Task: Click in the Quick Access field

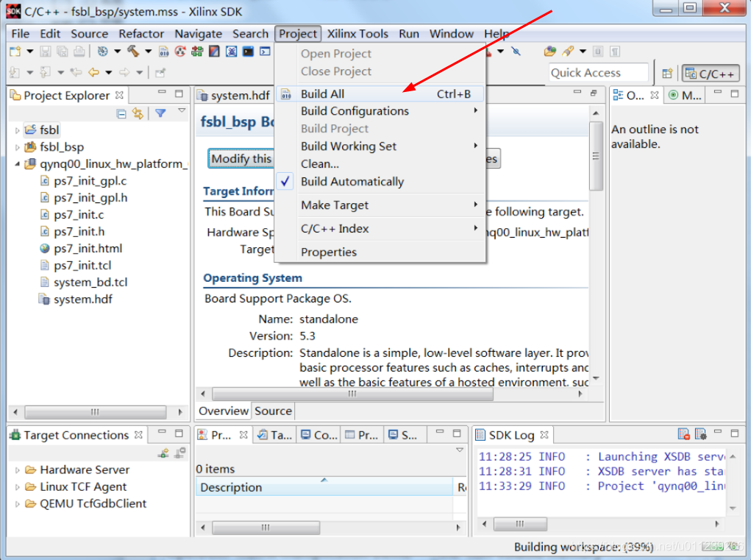Action: tap(598, 73)
